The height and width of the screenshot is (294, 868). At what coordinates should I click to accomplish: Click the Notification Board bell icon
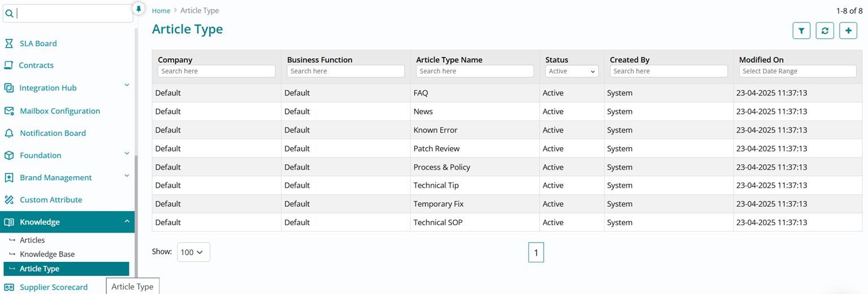click(x=9, y=133)
